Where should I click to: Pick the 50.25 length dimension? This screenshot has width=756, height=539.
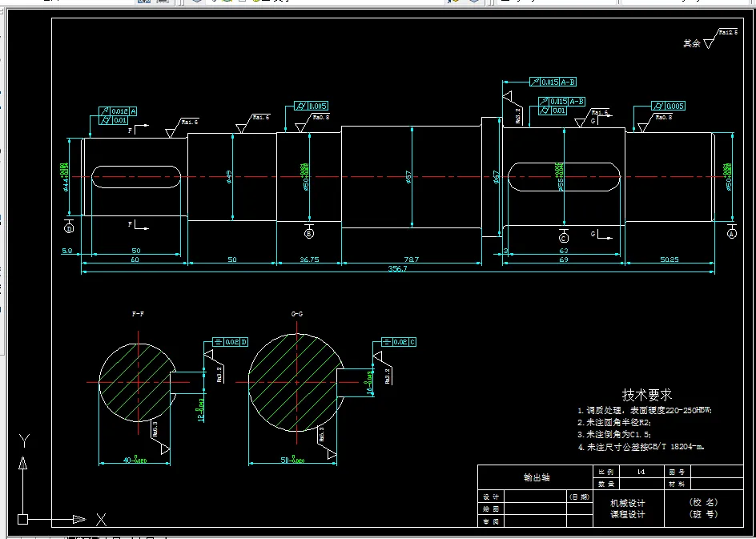click(670, 259)
